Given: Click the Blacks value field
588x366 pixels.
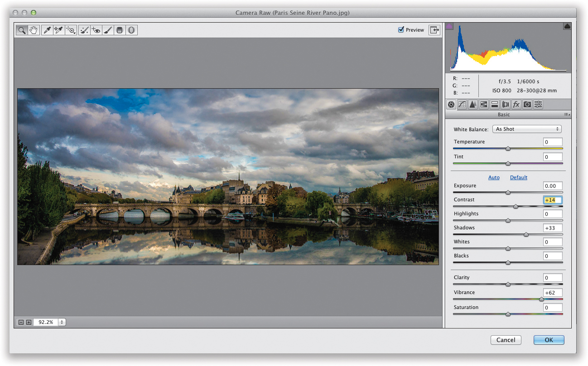Looking at the screenshot, I should click(x=553, y=256).
